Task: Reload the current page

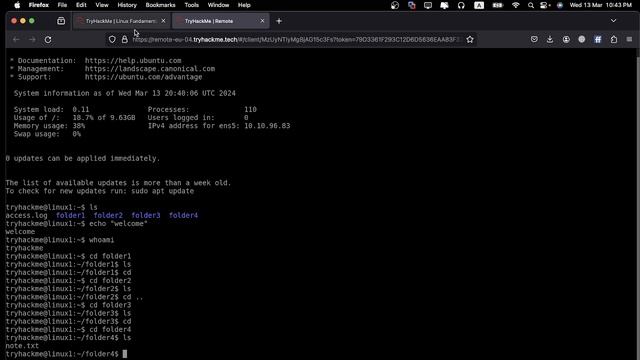Action: 48,40
